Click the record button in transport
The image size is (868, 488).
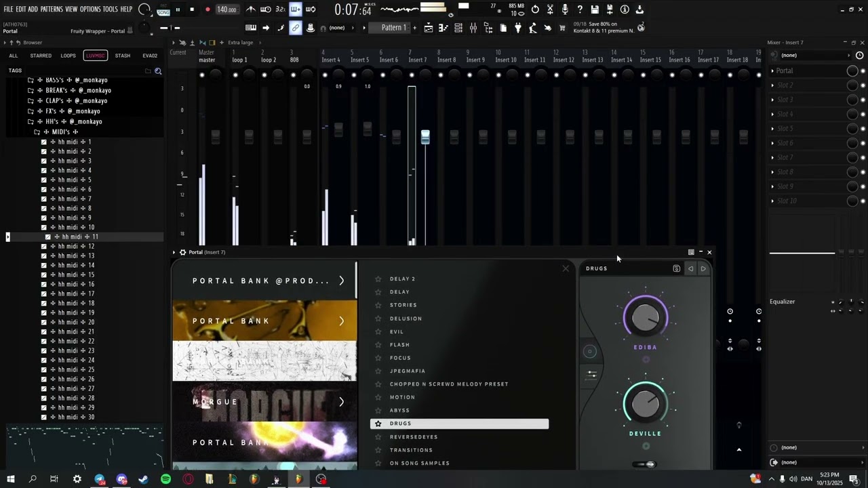point(208,9)
